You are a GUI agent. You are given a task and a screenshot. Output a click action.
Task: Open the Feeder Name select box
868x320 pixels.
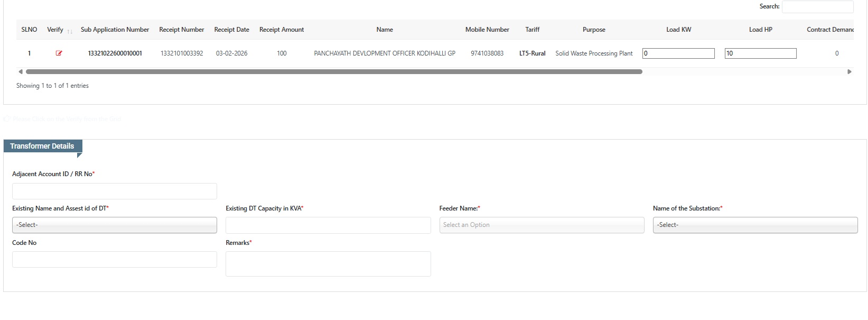pyautogui.click(x=541, y=225)
